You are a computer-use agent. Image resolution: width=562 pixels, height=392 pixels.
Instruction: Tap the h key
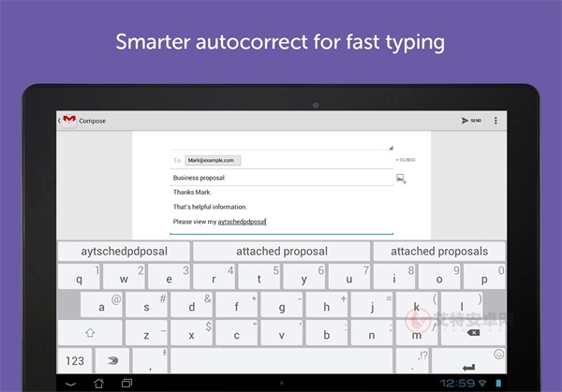[327, 305]
